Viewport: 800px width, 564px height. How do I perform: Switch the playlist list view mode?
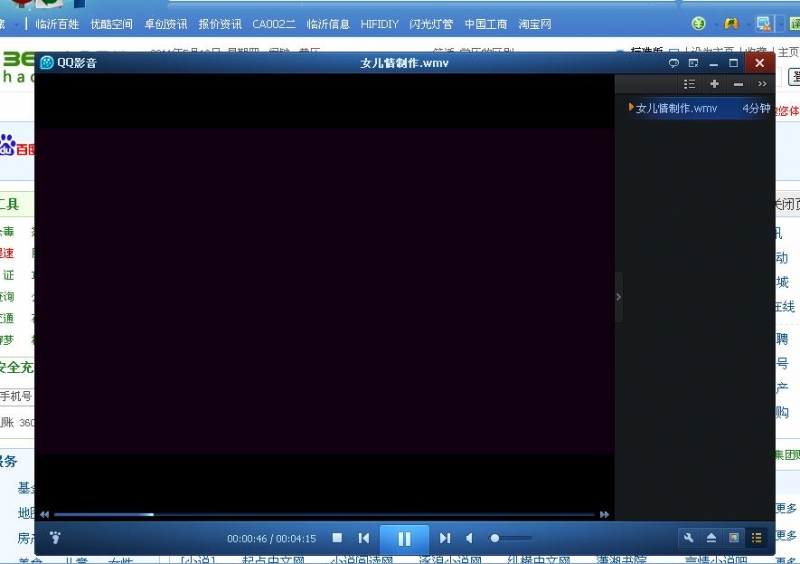[689, 84]
